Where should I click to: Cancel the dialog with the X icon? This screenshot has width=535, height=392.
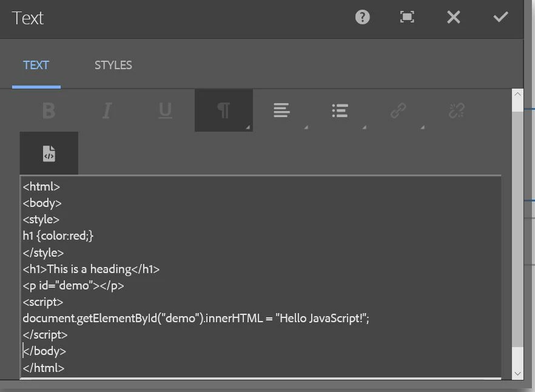click(454, 17)
